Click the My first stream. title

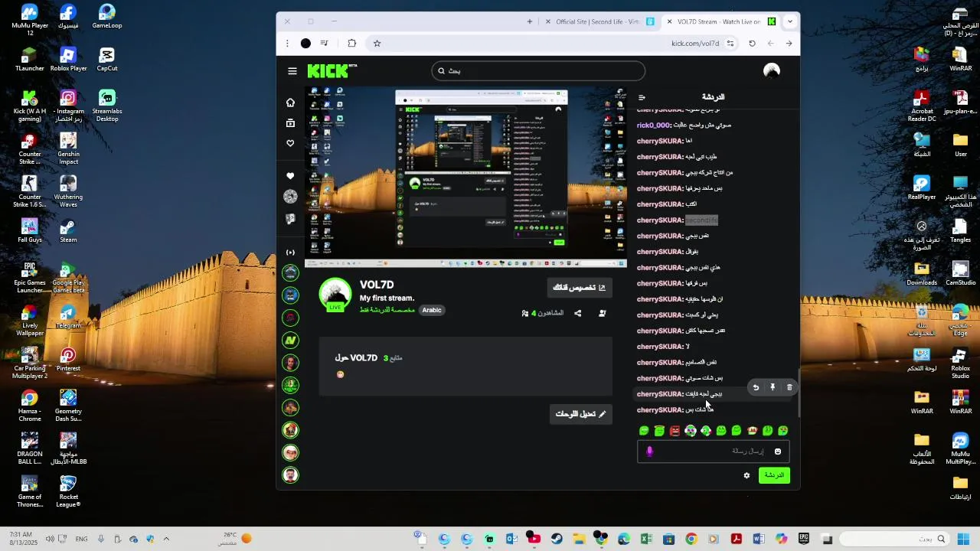pyautogui.click(x=387, y=298)
